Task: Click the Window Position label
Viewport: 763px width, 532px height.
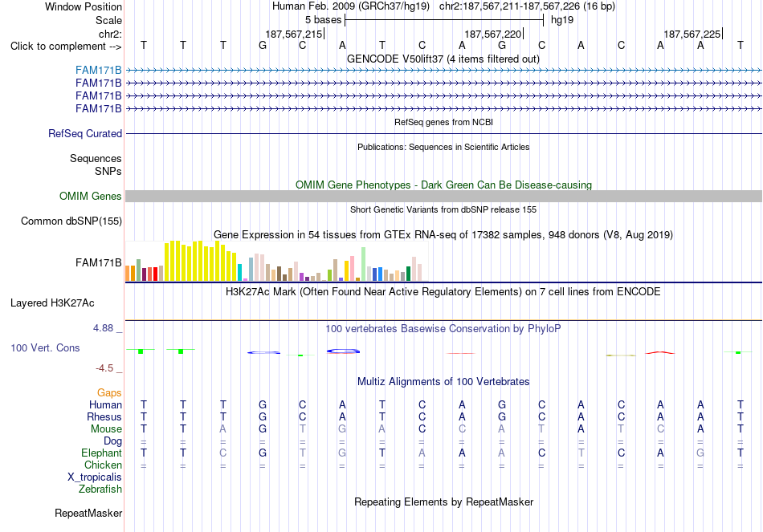Action: 84,6
